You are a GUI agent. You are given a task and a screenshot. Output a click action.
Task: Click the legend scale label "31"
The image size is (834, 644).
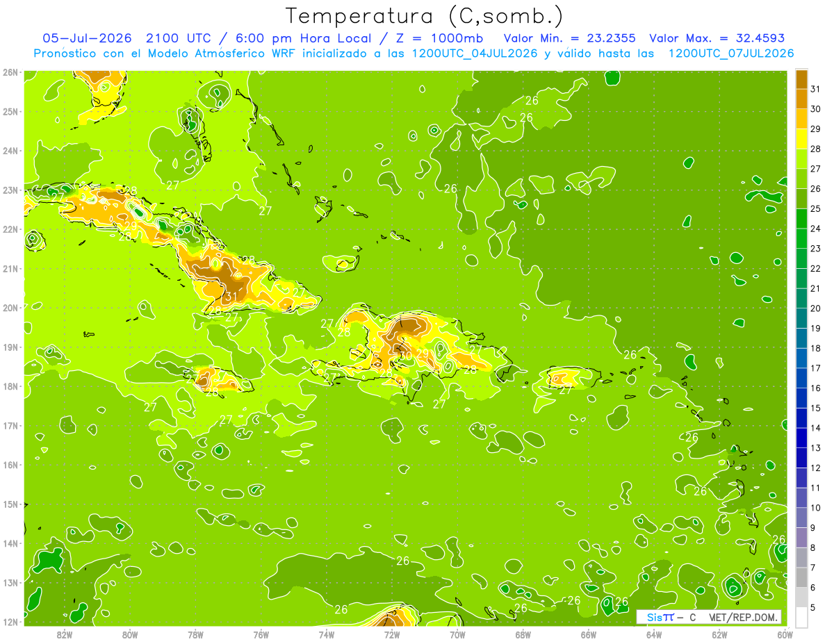(815, 89)
